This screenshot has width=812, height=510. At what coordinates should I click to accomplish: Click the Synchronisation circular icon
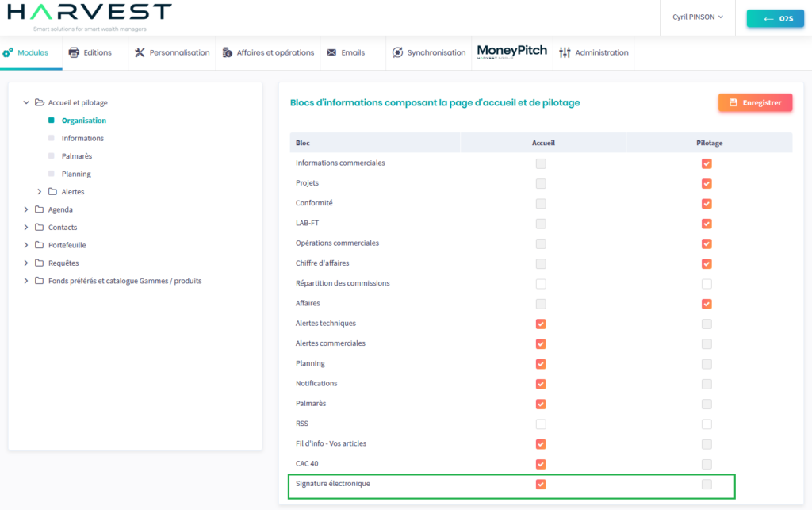coord(398,53)
